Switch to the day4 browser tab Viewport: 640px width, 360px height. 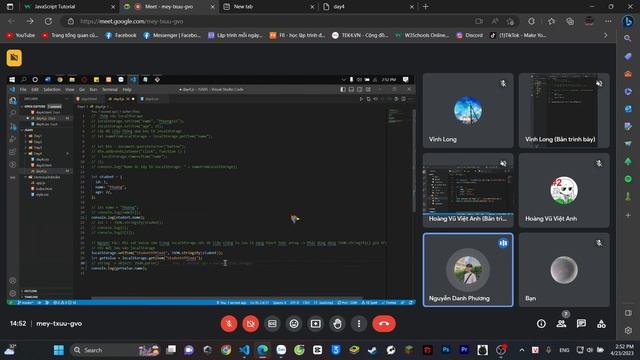pyautogui.click(x=367, y=7)
